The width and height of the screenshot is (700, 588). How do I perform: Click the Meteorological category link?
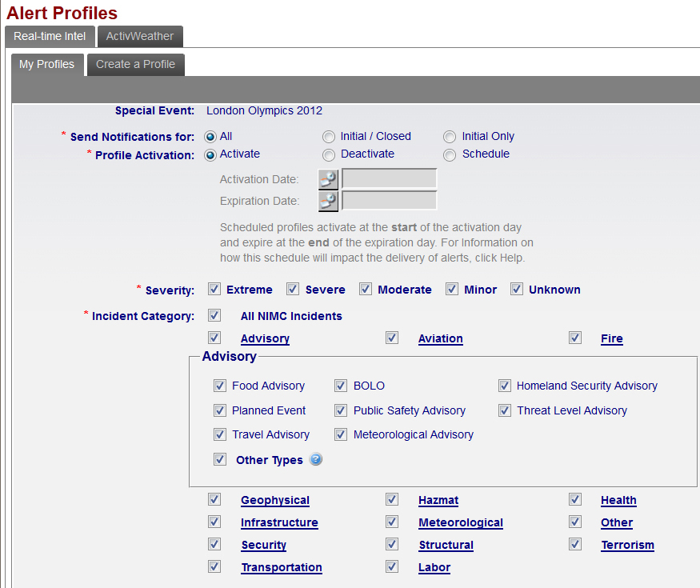[460, 522]
